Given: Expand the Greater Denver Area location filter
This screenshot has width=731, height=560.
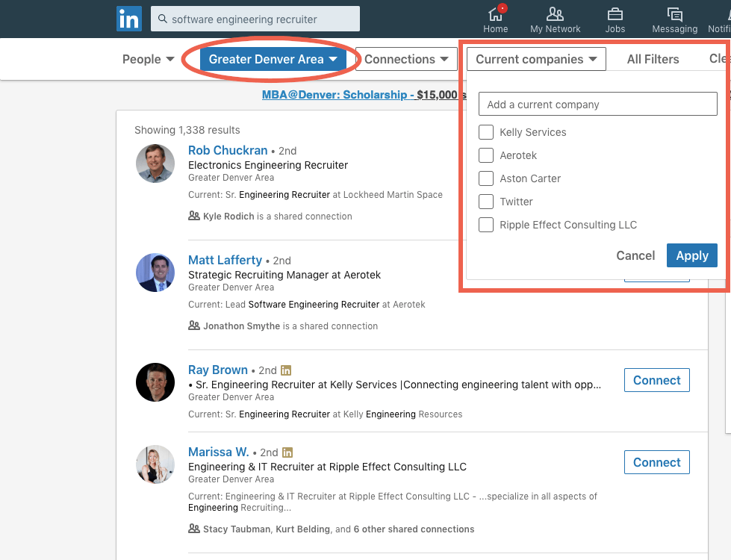Looking at the screenshot, I should 273,59.
